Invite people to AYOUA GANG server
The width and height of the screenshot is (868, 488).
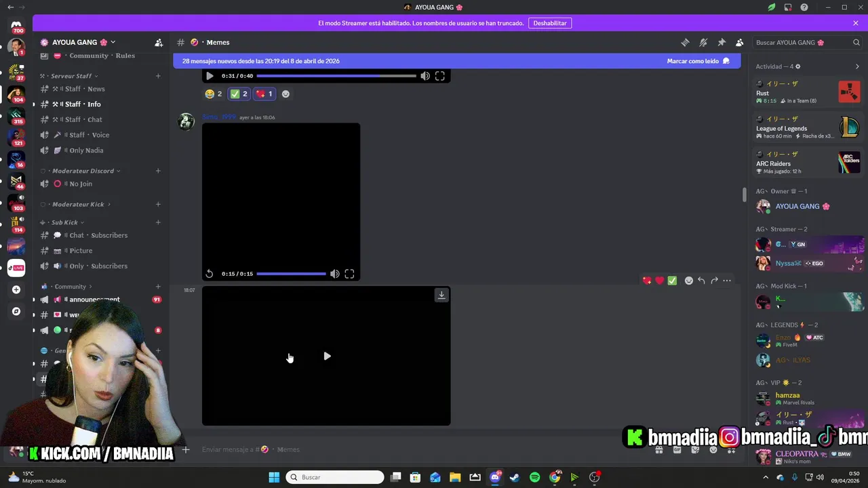click(x=159, y=42)
